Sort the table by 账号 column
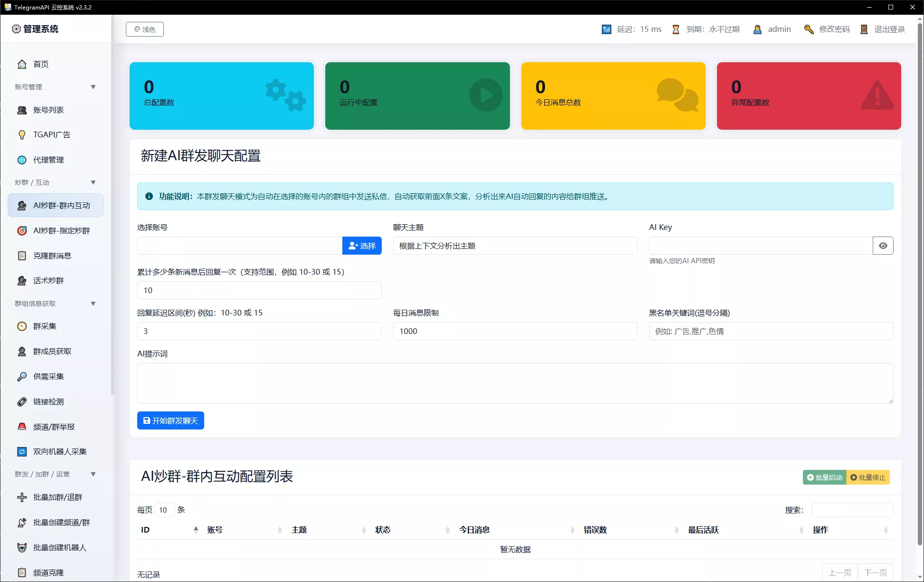Image resolution: width=924 pixels, height=582 pixels. (x=245, y=530)
